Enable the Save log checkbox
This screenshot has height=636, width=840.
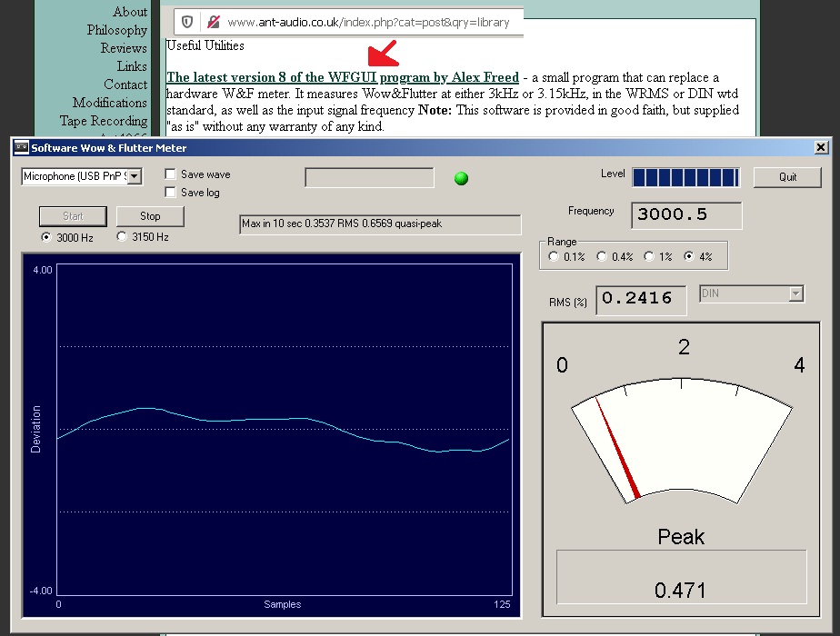(170, 193)
